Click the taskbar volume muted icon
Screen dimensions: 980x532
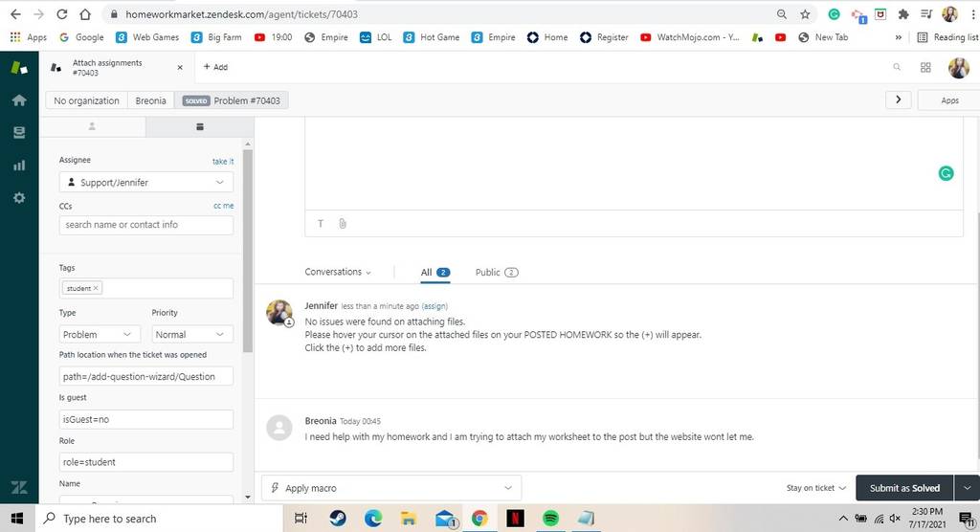tap(895, 519)
